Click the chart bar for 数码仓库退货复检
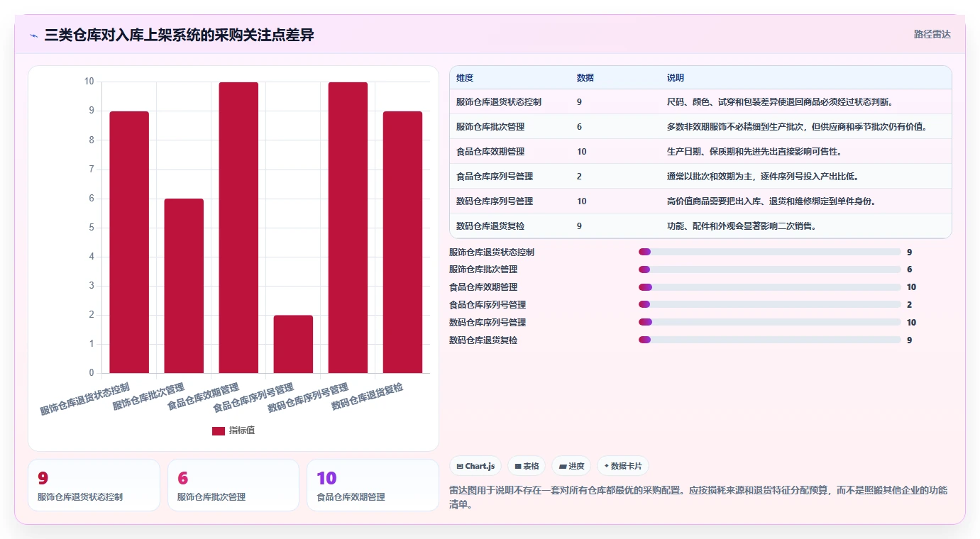 [402, 243]
